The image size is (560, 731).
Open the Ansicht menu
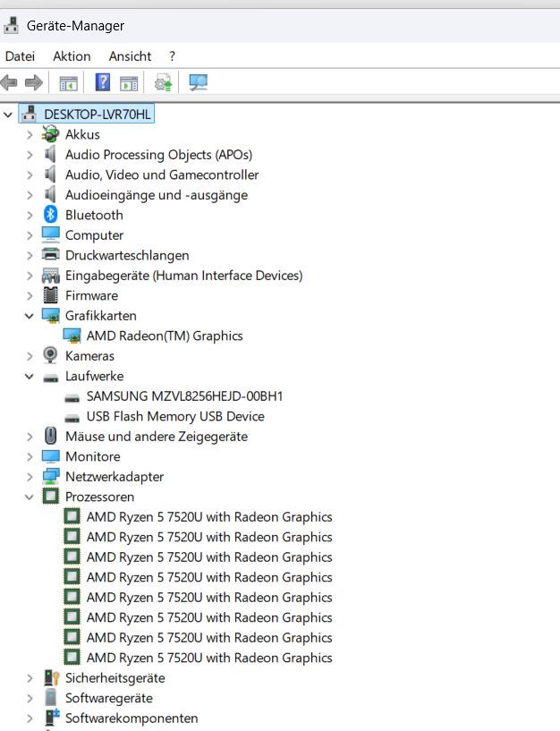(x=130, y=55)
